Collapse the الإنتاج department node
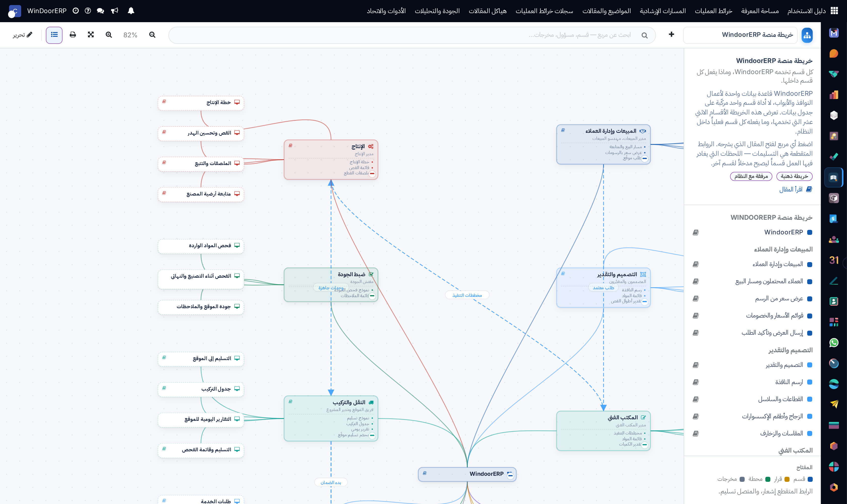Viewport: 847px width, 504px height. pos(372,174)
